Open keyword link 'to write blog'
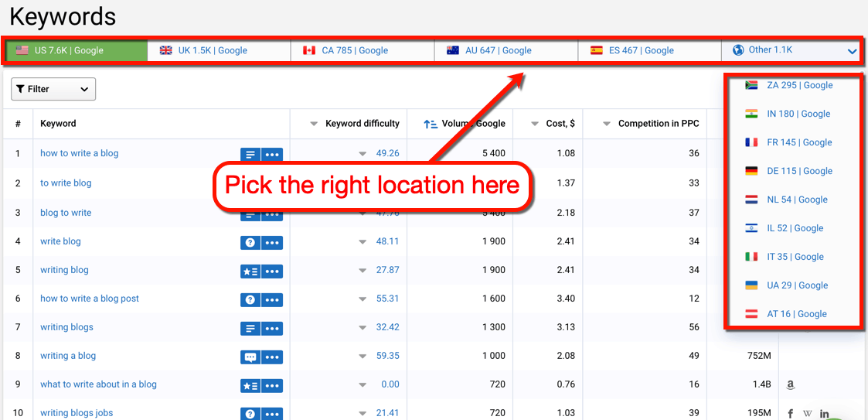The image size is (868, 420). pyautogui.click(x=66, y=183)
